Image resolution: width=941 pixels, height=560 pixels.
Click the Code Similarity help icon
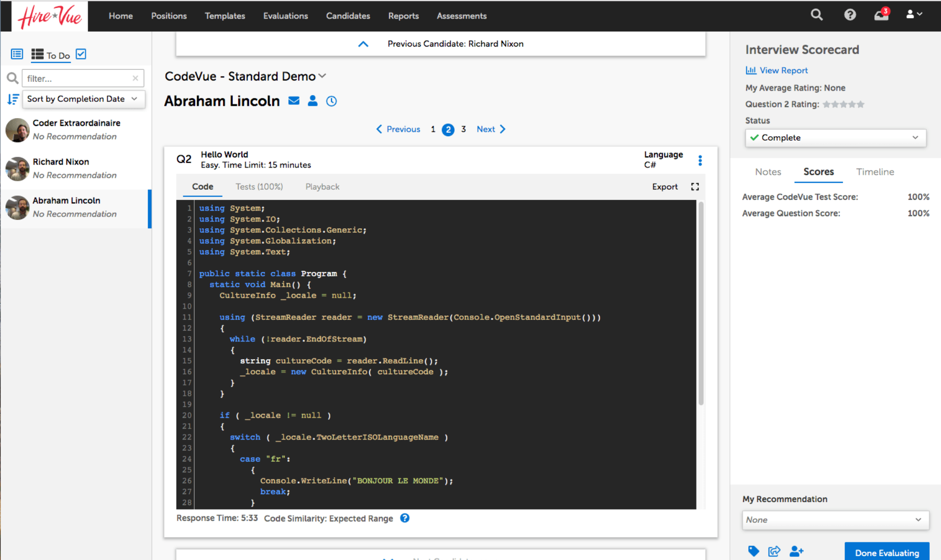[405, 518]
